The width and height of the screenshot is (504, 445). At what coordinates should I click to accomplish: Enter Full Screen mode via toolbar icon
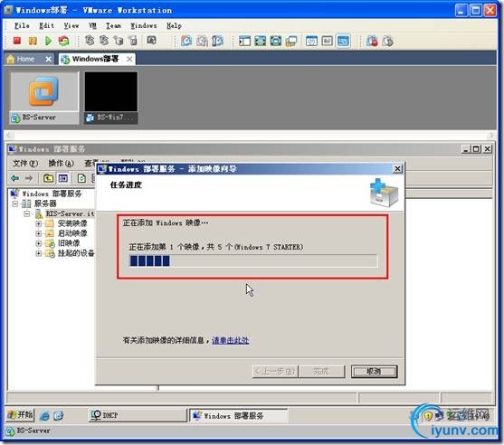point(261,41)
